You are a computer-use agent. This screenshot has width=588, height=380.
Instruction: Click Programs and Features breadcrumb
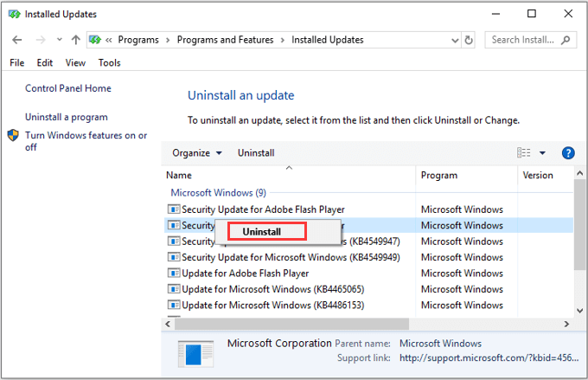point(226,40)
